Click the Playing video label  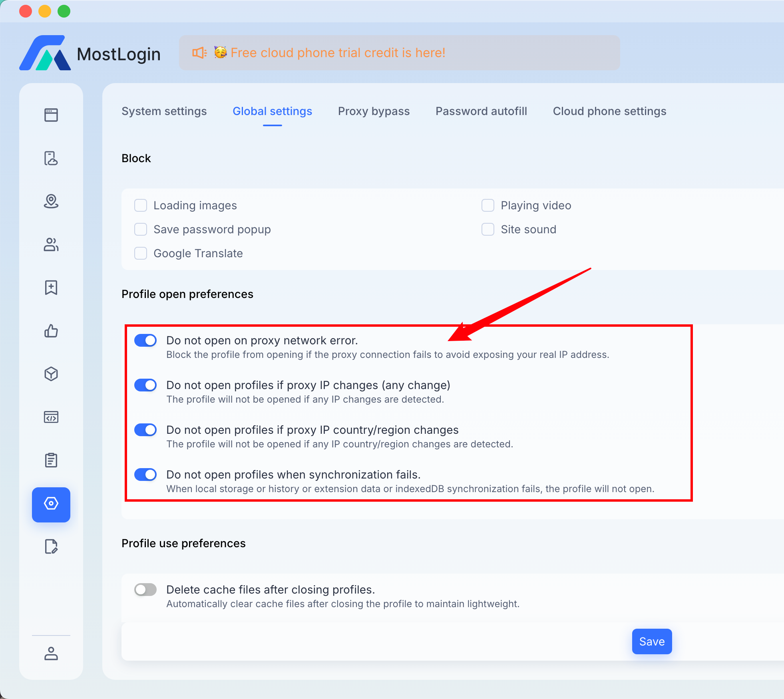(536, 205)
